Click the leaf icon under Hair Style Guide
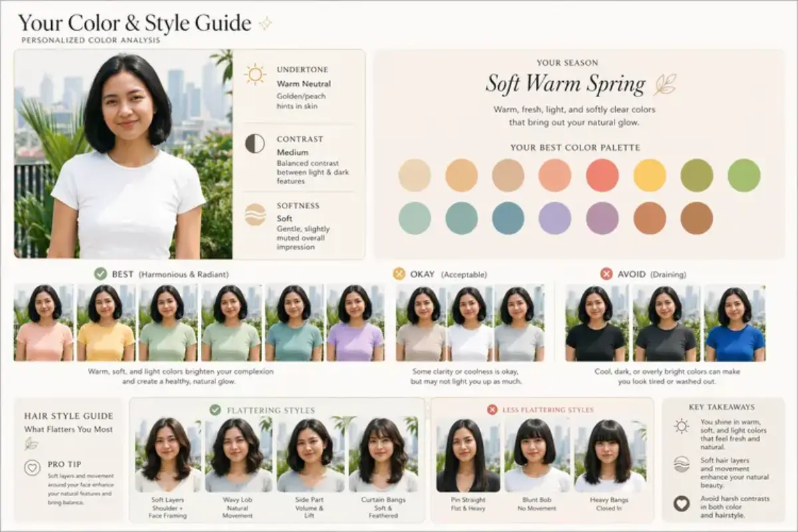 click(31, 444)
